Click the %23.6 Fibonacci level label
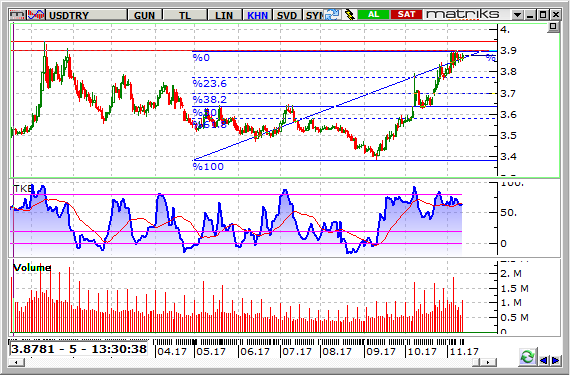Viewport: 570px width, 375px height. [x=209, y=84]
